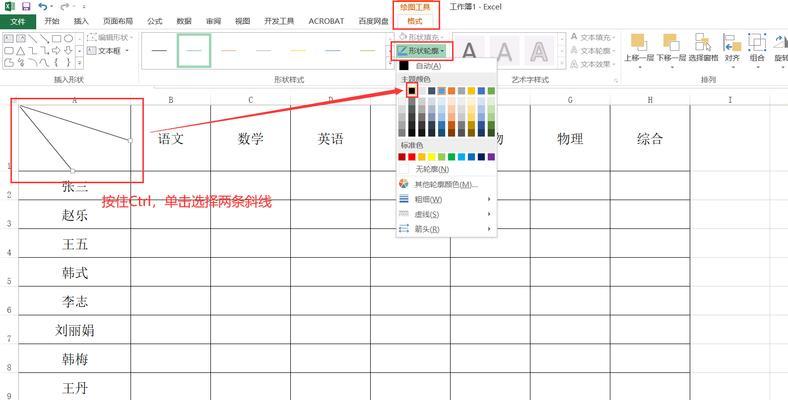Select cell containing 语文
This screenshot has width=788, height=400.
click(171, 139)
